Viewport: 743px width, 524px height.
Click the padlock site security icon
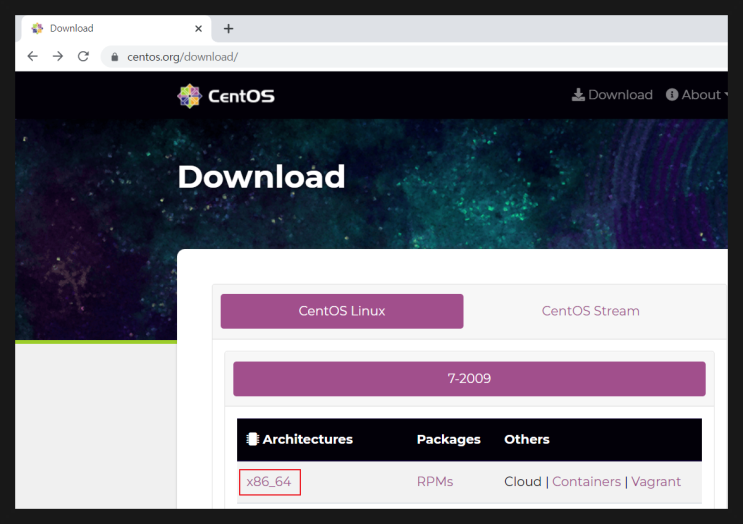coord(115,57)
